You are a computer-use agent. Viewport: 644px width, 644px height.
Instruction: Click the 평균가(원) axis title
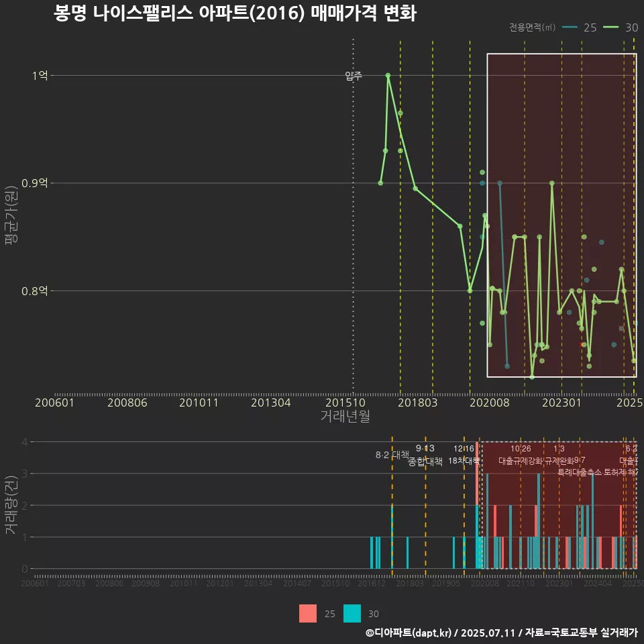[x=11, y=215]
